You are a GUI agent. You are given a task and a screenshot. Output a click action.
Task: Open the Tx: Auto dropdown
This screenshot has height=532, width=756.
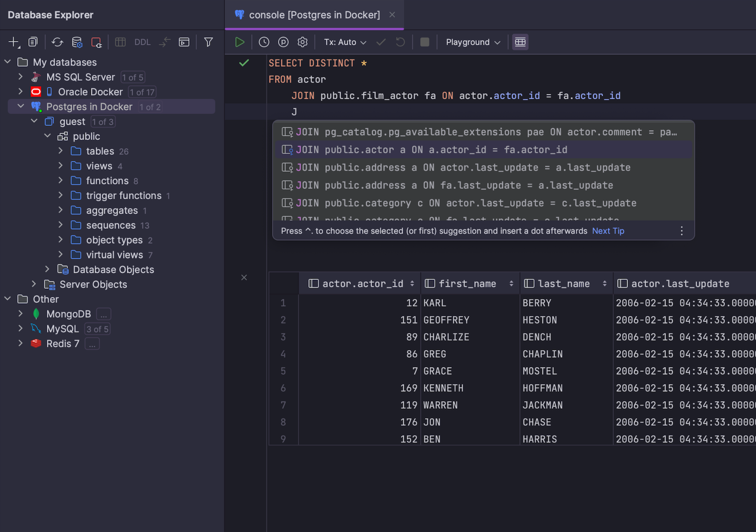coord(345,42)
